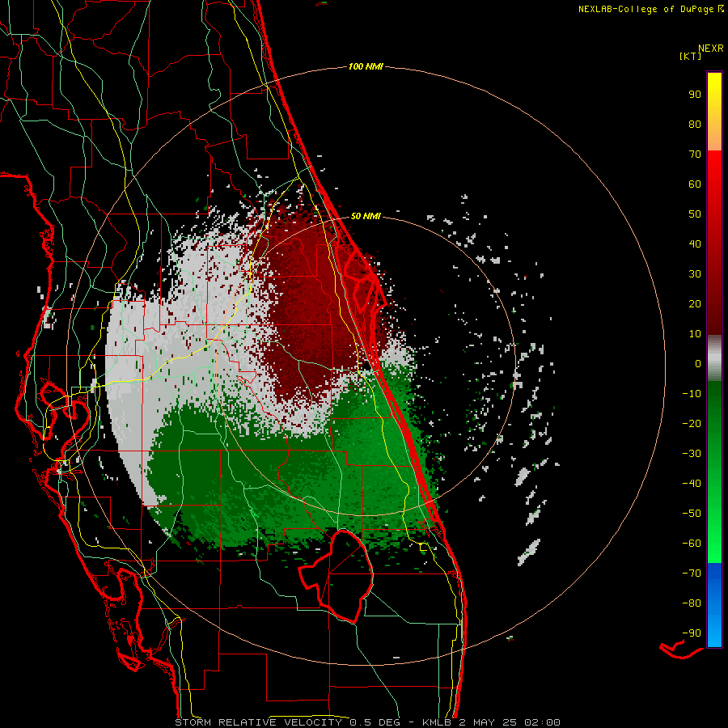Click the -50 value on velocity scale
This screenshot has height=728, width=728.
point(692,514)
